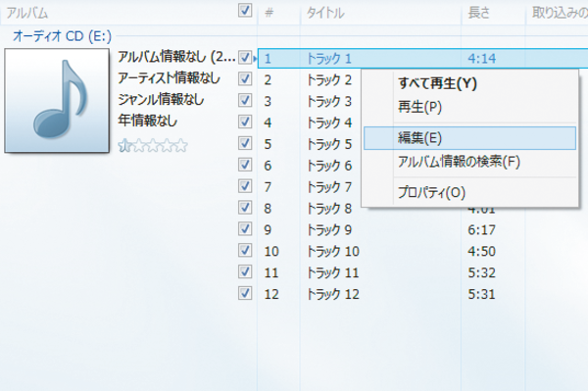Toggle the select-all checkbox in header

[245, 11]
